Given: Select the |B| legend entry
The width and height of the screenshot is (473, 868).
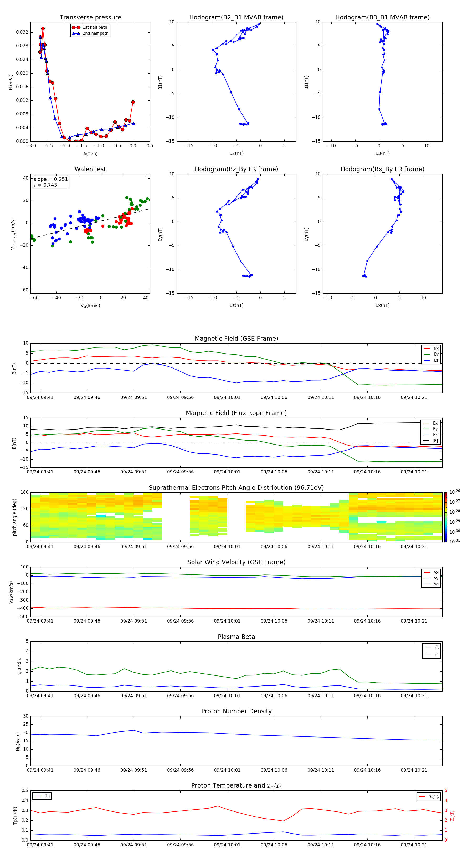Looking at the screenshot, I should point(431,441).
